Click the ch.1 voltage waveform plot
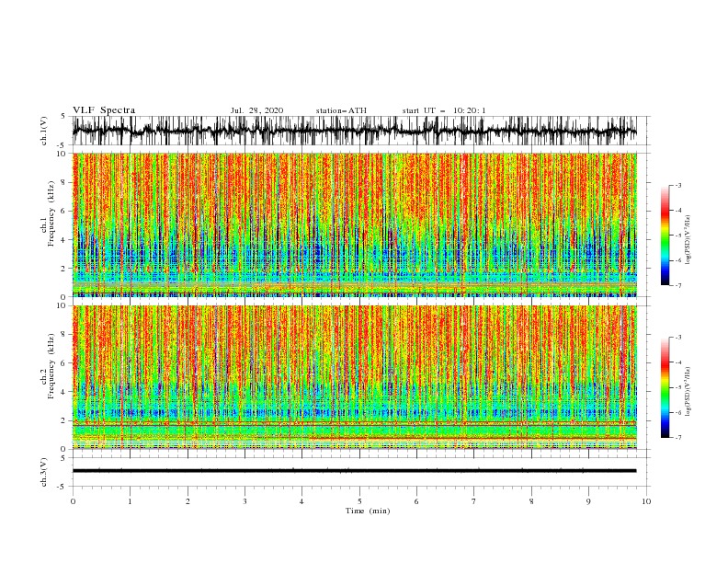Viewport: 728px width, 563px height. [354, 131]
